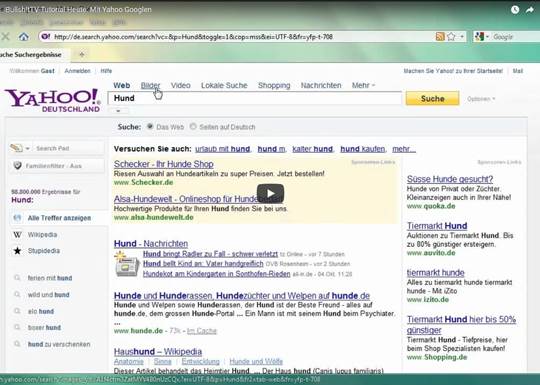Open Hunde und Hunderassen hunde.de result

[242, 296]
